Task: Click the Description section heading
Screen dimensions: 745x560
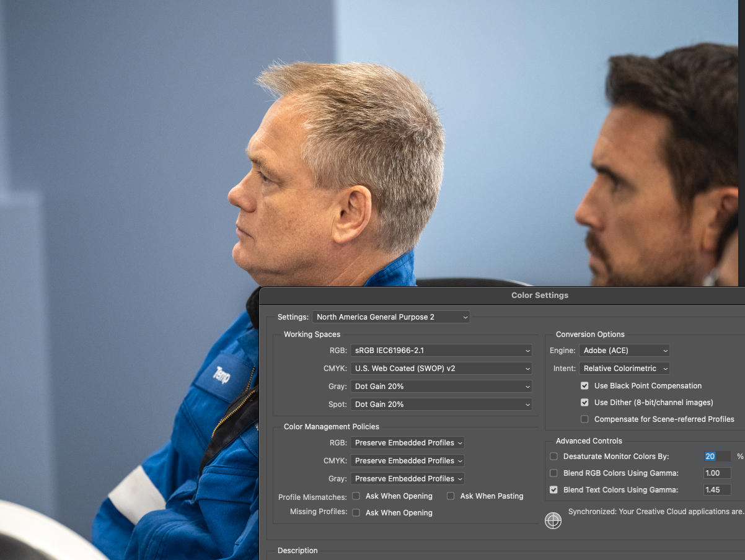Action: [x=298, y=551]
